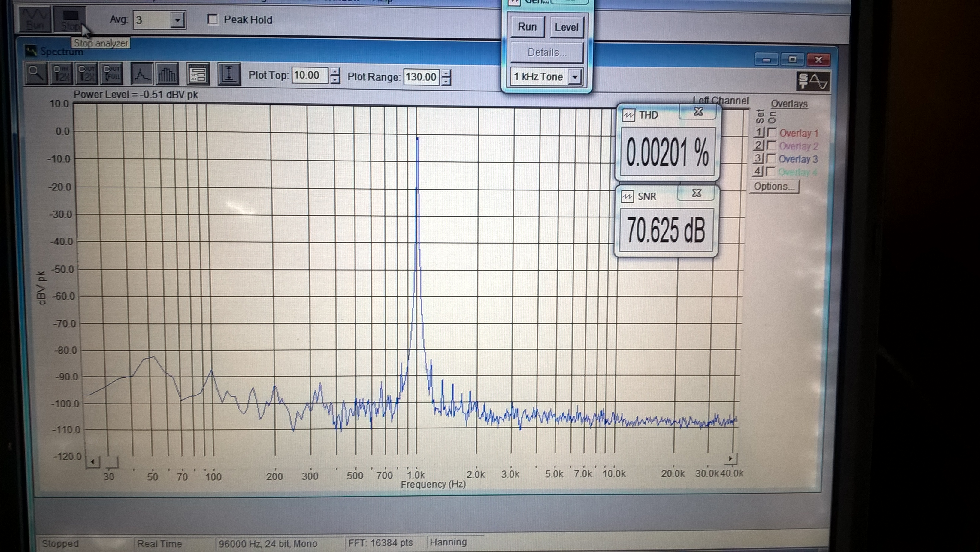Expand the 1 kHz Tone dropdown
The width and height of the screenshot is (980, 552).
[x=575, y=77]
